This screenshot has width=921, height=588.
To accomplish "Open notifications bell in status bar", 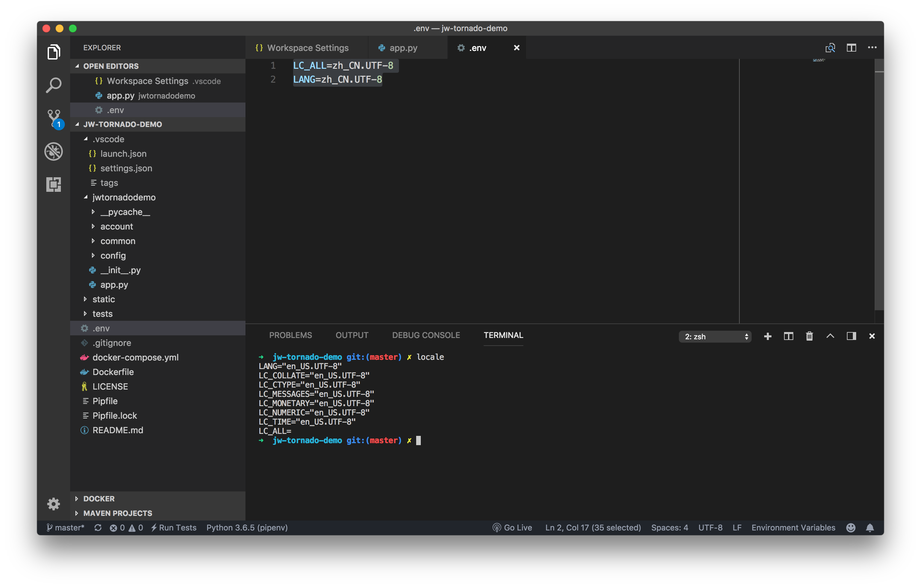I will [x=870, y=527].
